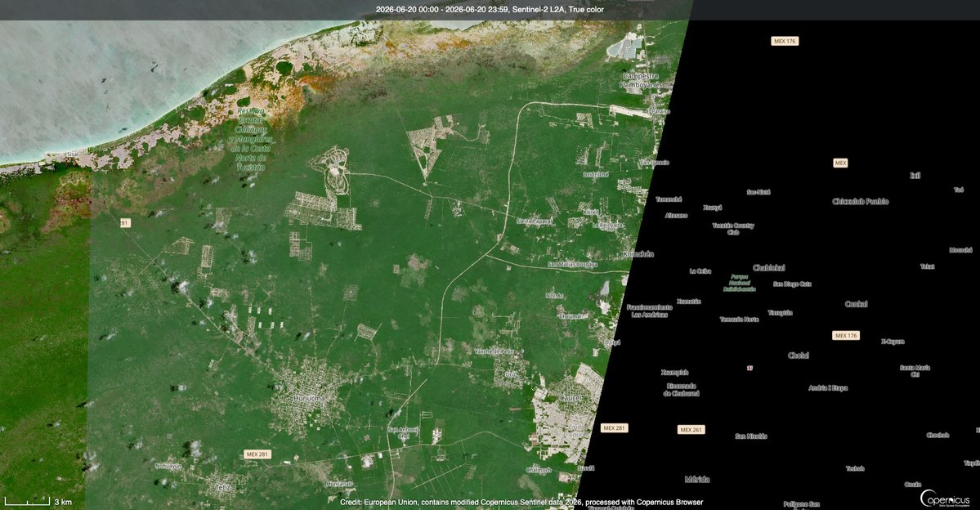Click the Ixil label
The width and height of the screenshot is (980, 510).
915,176
